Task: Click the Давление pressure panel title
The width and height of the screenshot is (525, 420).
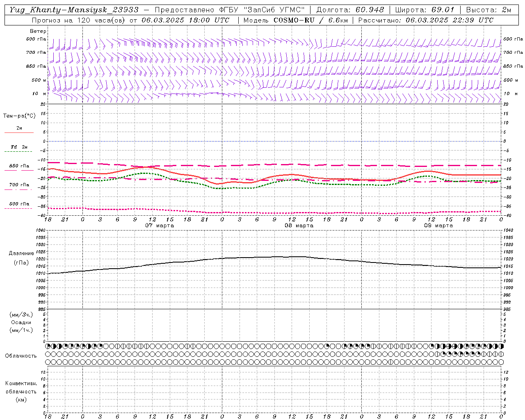Action: pos(21,253)
